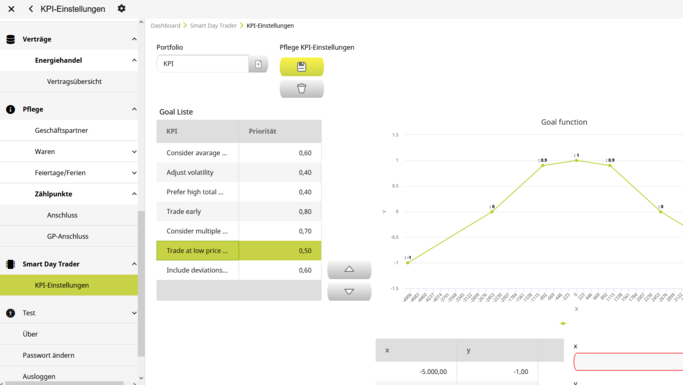The width and height of the screenshot is (683, 385).
Task: Expand the Test menu section
Action: tap(134, 313)
